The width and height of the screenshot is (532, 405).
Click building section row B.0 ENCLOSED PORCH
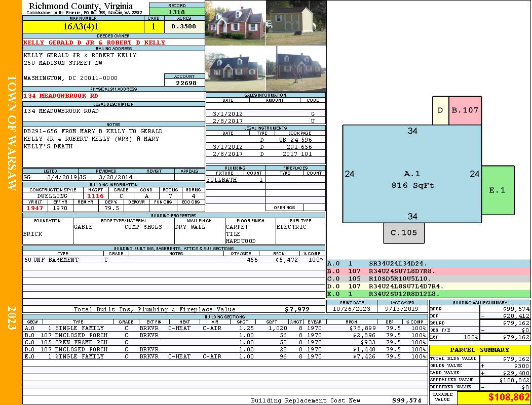225,335
